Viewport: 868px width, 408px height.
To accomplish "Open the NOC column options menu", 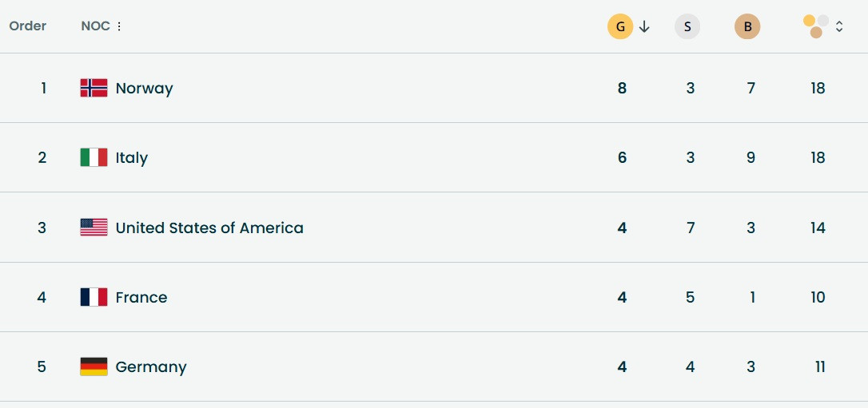I will [119, 26].
